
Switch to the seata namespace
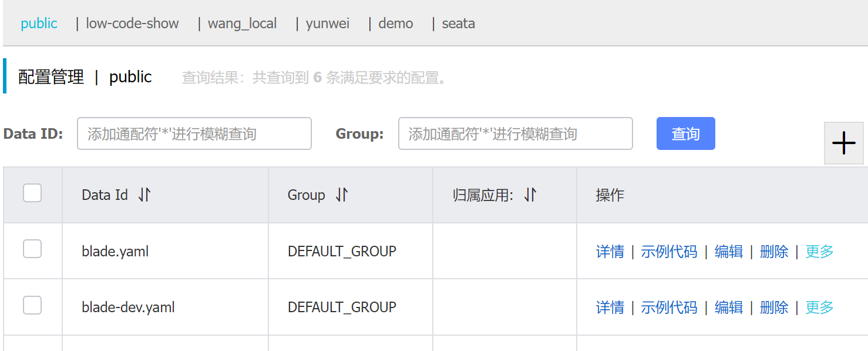tap(458, 24)
